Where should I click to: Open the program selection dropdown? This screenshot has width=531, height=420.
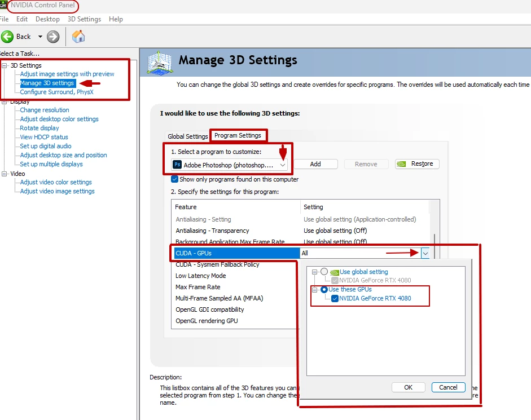[229, 165]
